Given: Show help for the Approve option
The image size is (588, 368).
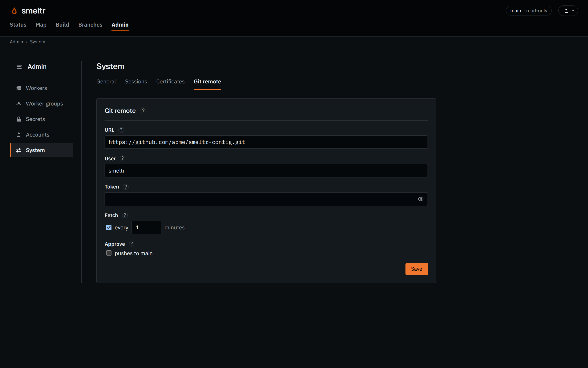Looking at the screenshot, I should pos(131,244).
